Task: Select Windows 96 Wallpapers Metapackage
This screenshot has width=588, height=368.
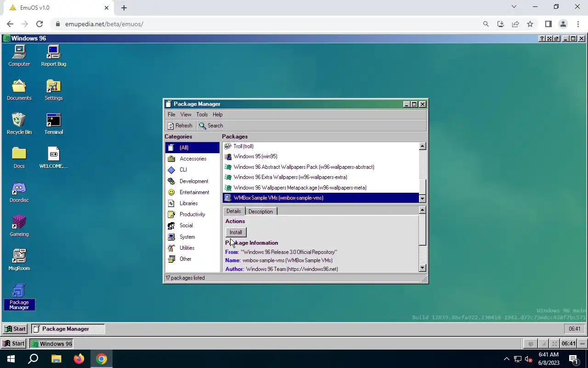Action: (x=321, y=188)
